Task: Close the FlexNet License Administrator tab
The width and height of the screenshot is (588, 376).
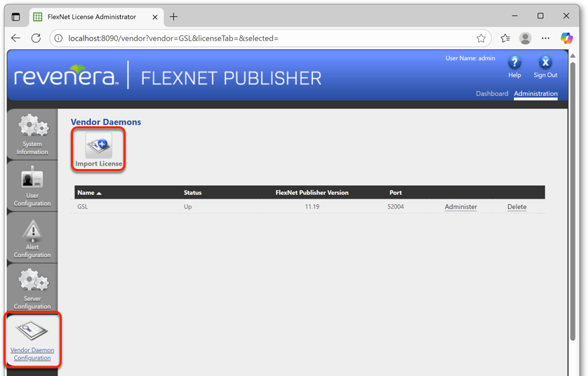Action: 155,17
